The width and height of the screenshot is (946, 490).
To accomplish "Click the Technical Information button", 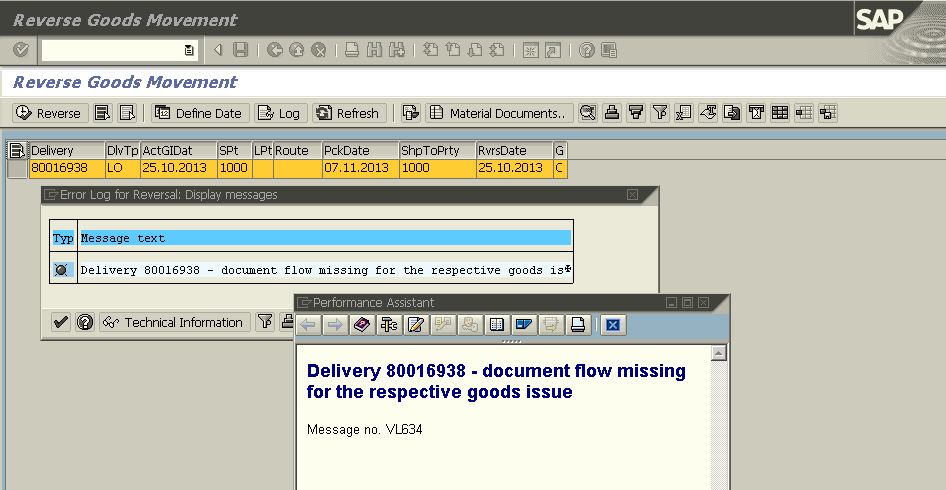I will pyautogui.click(x=174, y=322).
